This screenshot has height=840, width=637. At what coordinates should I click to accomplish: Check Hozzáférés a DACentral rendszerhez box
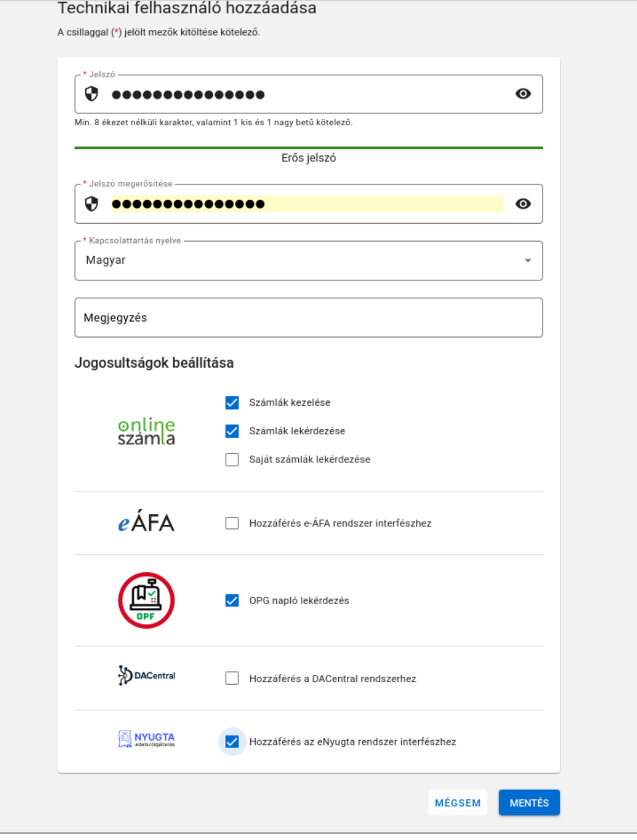pos(232,678)
